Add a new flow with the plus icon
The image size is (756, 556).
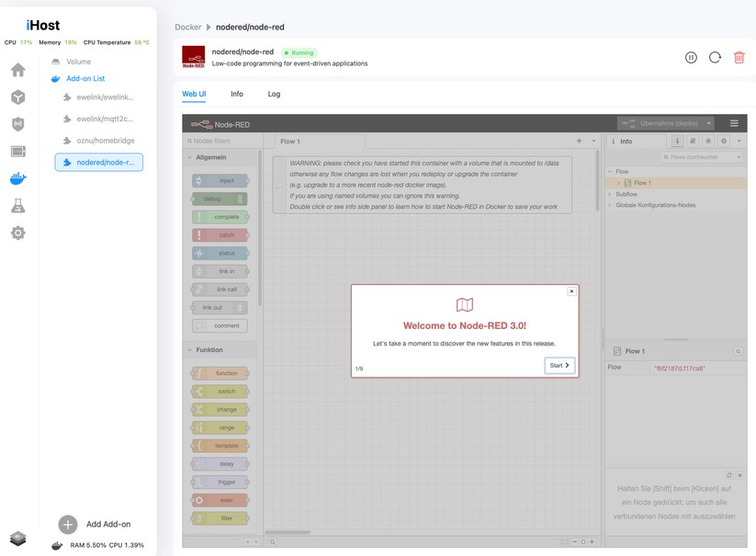(x=579, y=141)
